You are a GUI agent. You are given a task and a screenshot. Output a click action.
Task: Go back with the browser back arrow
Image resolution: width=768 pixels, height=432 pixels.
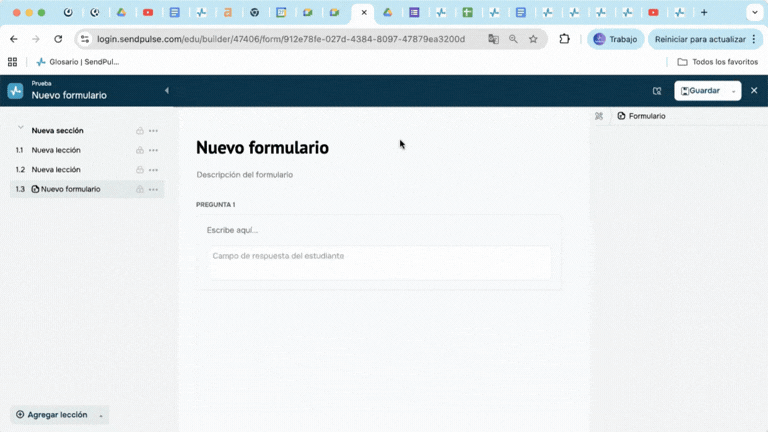point(14,39)
